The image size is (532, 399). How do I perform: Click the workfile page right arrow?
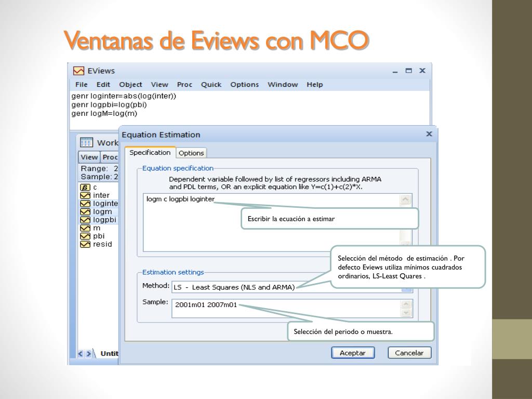(x=88, y=354)
